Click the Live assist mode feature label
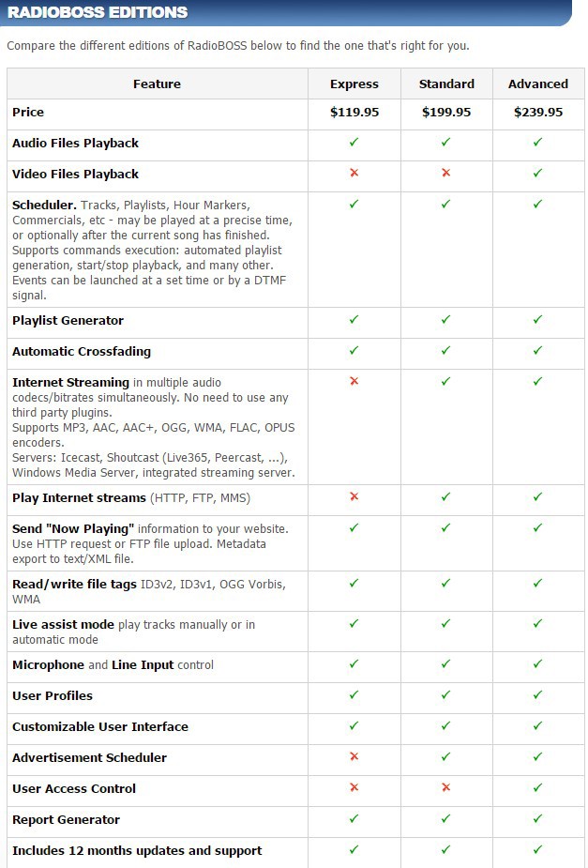This screenshot has height=868, width=588. [x=63, y=624]
